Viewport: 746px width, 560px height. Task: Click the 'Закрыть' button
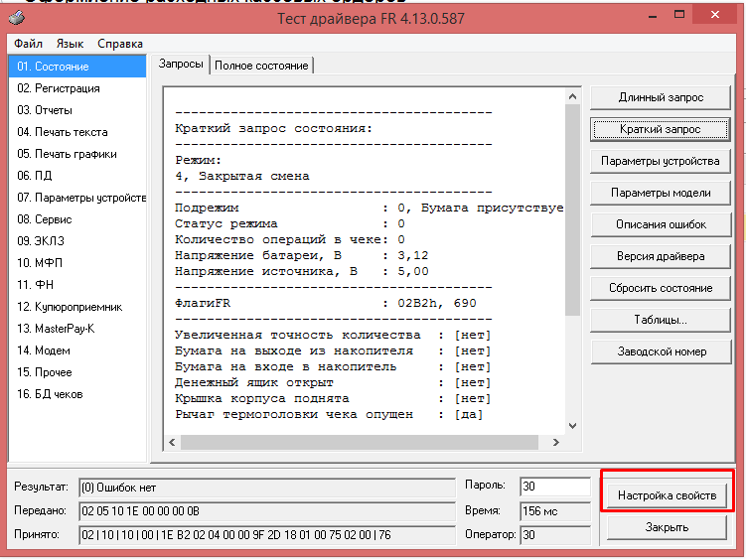pyautogui.click(x=667, y=527)
